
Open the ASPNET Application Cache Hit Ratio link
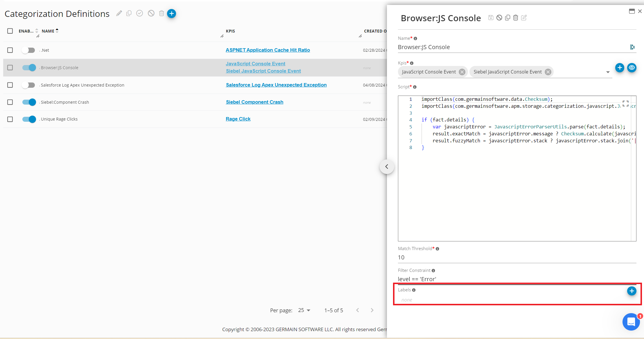(268, 50)
